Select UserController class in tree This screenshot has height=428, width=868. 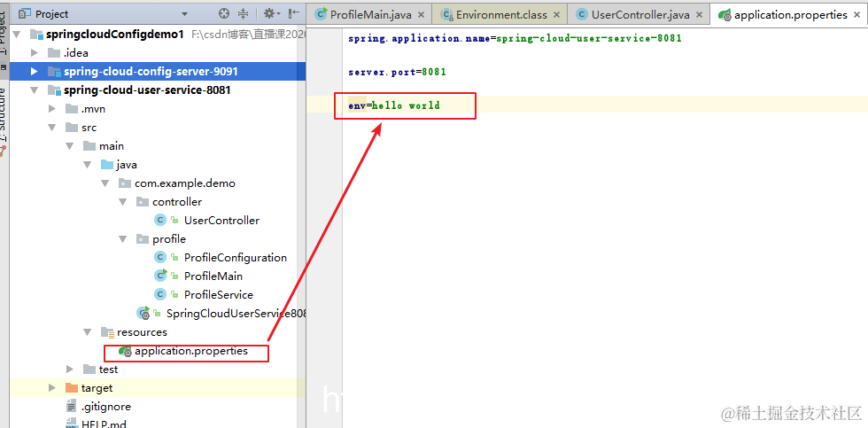tap(221, 221)
